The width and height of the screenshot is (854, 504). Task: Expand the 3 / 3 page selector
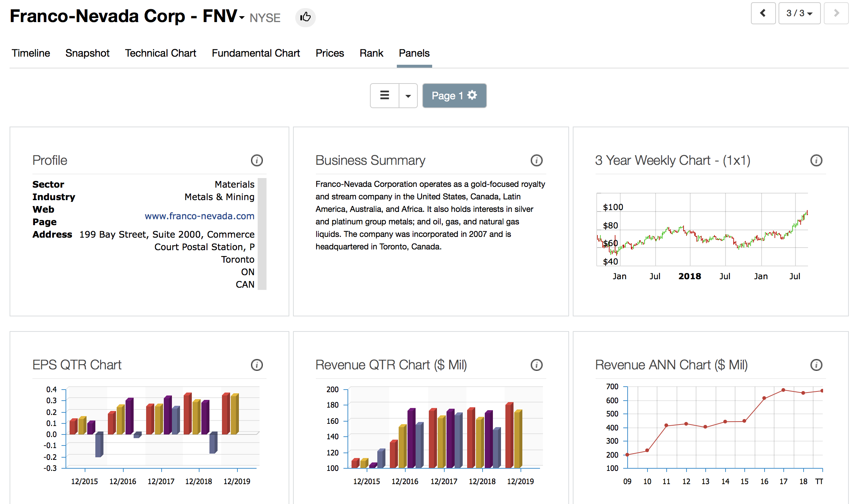click(x=799, y=13)
